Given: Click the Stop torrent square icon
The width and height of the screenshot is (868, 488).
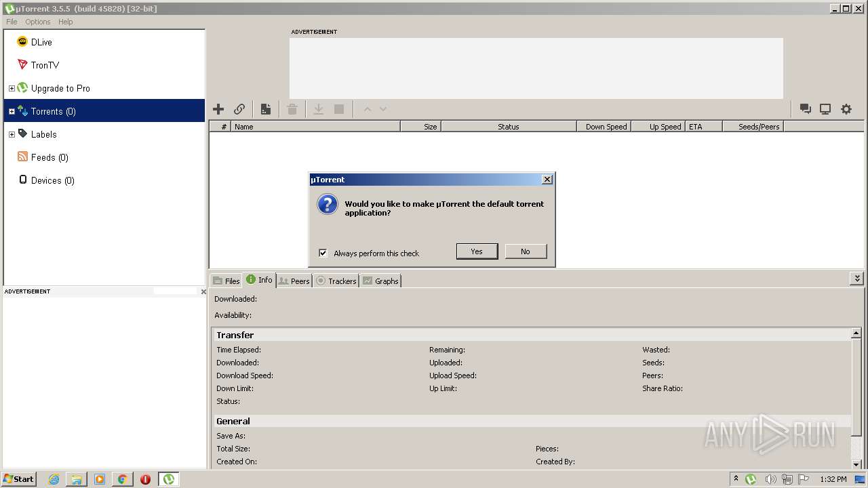Looking at the screenshot, I should coord(339,109).
